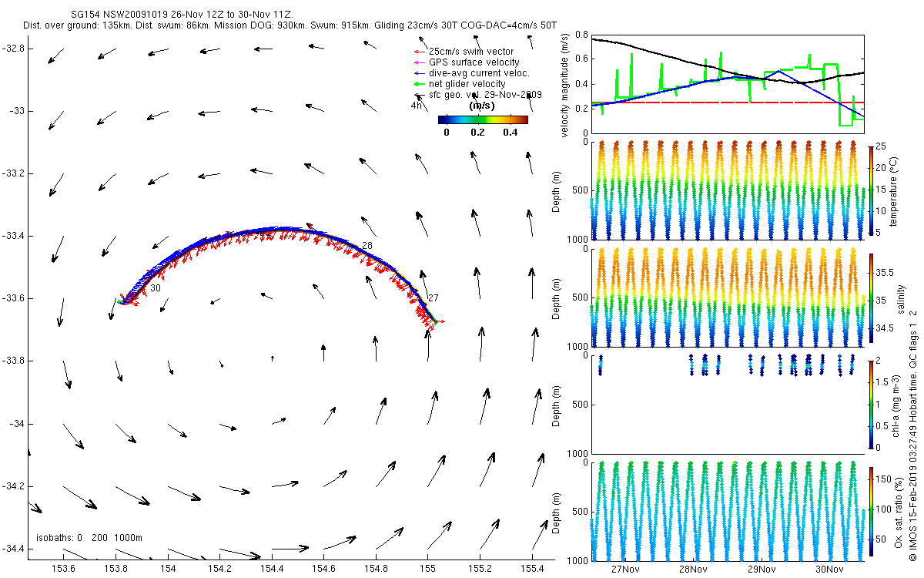Click day marker '28' on the glider track
This screenshot has height=578, width=924.
click(367, 245)
